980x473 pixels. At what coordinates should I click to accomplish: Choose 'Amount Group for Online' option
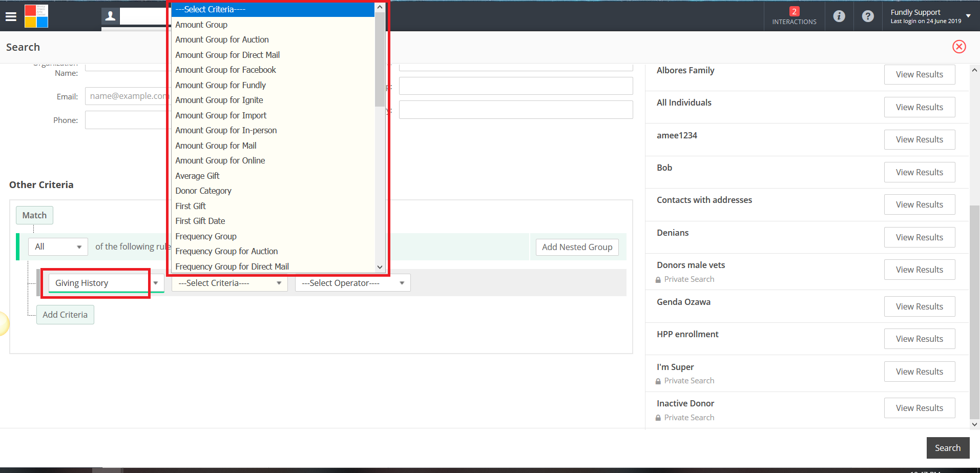pyautogui.click(x=273, y=160)
